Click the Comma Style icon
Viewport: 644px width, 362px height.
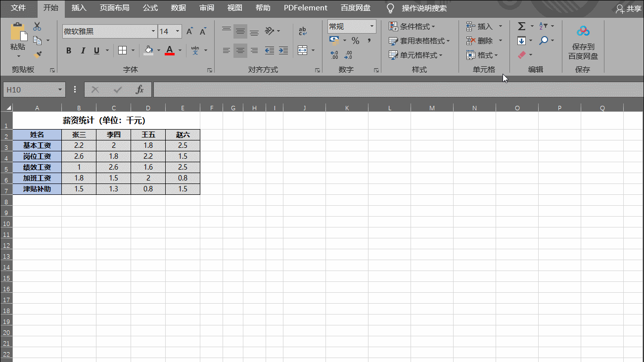[x=369, y=41]
